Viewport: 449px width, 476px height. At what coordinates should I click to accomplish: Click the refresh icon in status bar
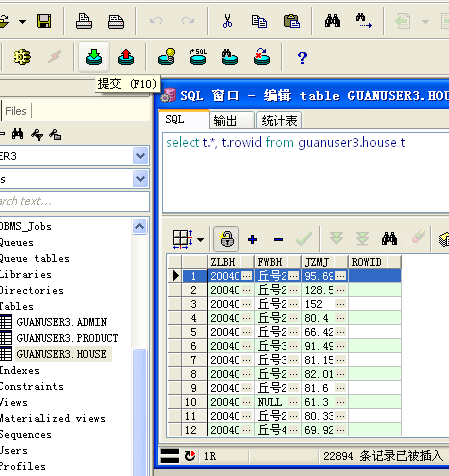coord(190,456)
